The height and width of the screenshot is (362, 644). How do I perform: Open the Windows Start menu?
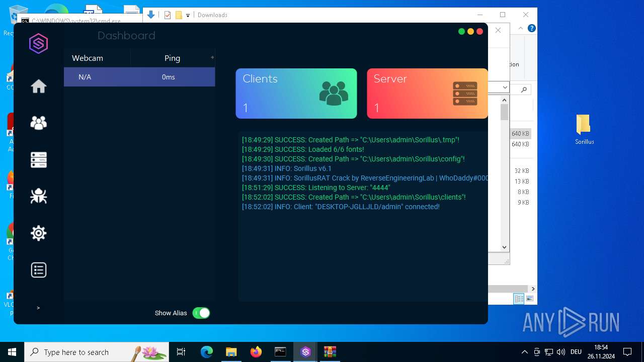12,352
